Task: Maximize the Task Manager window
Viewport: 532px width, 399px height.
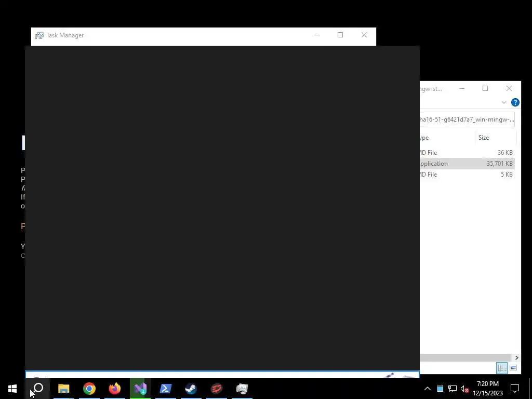Action: point(340,35)
